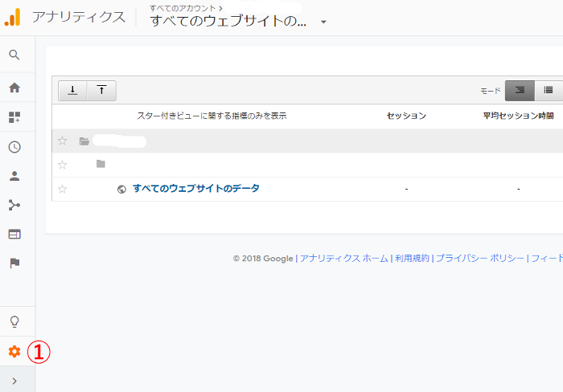
Task: Star the account folder row
Action: [x=63, y=141]
